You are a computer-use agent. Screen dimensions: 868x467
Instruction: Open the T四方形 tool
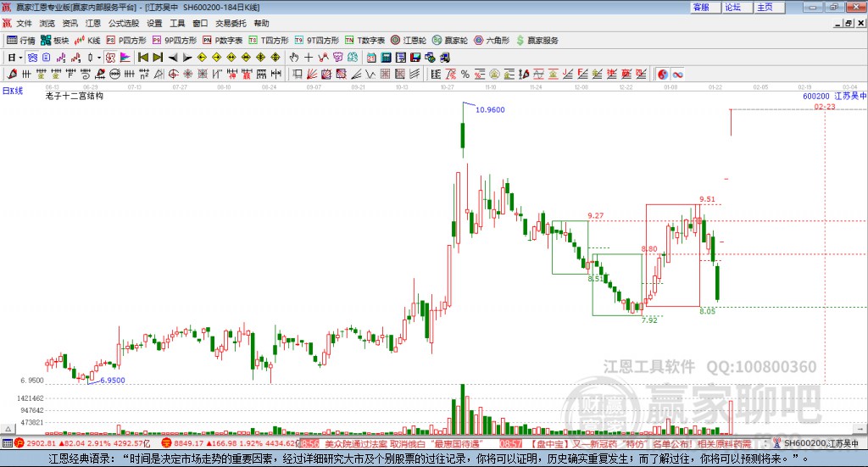click(269, 41)
